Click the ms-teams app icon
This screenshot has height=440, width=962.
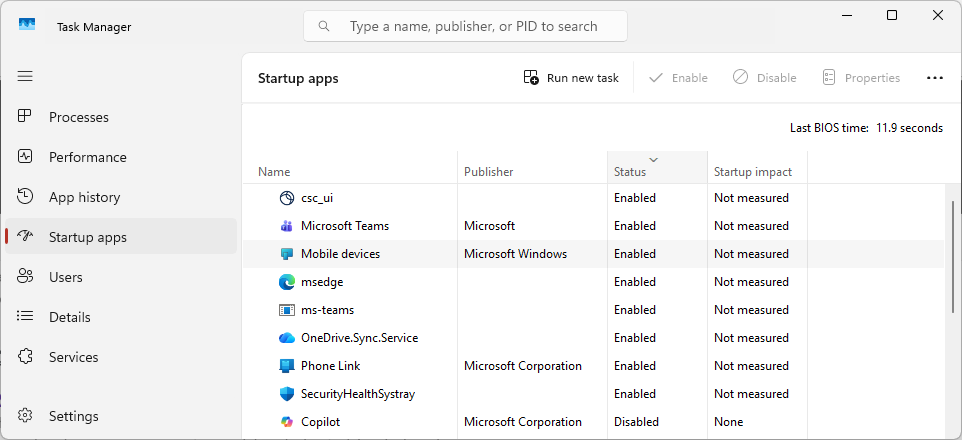click(287, 310)
